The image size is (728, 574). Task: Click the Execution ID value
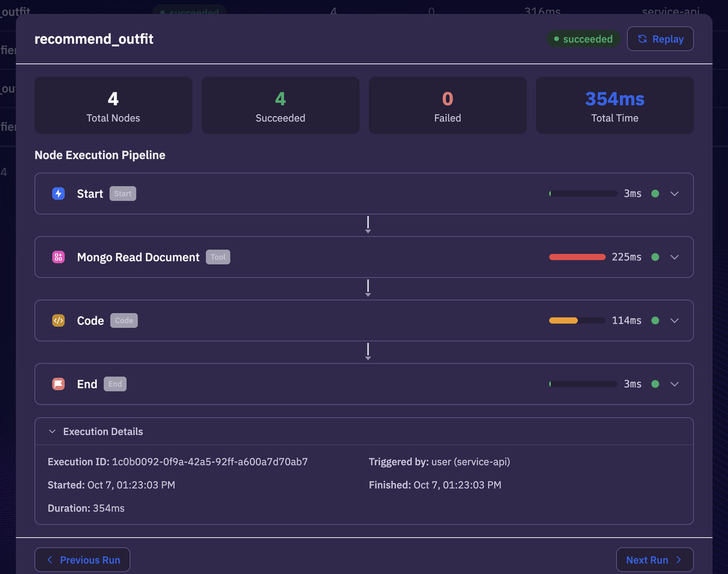tap(210, 462)
